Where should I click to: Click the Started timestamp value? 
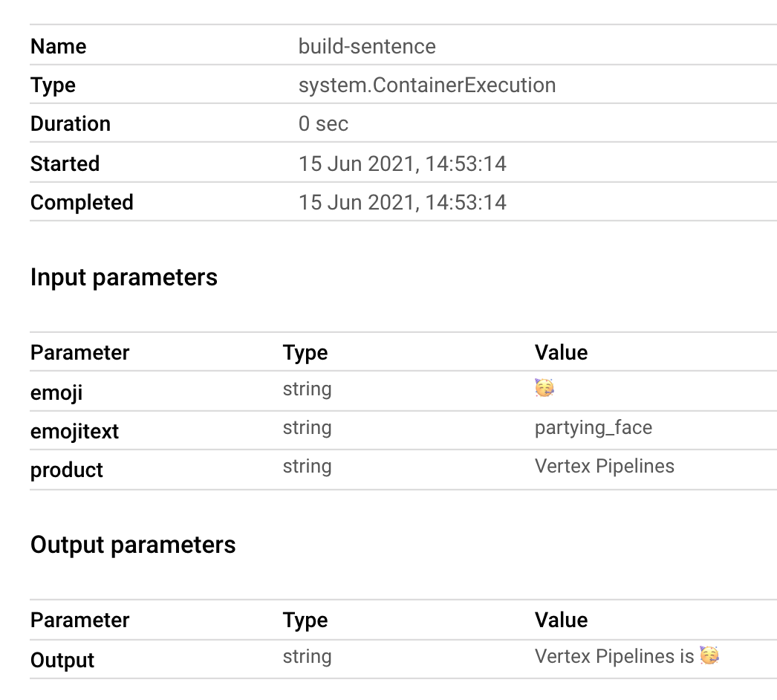coord(402,163)
